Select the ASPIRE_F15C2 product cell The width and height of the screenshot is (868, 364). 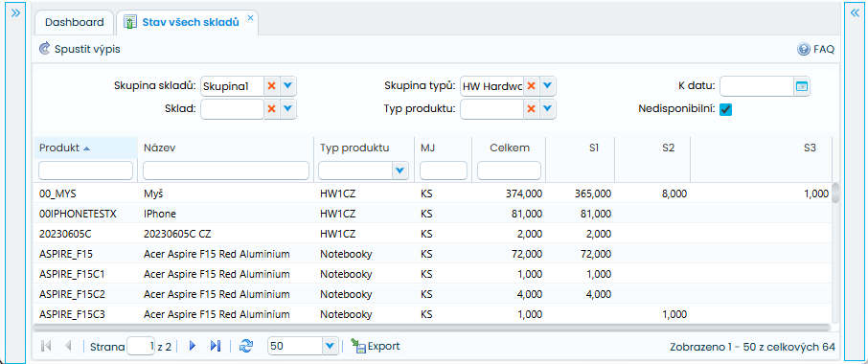(x=86, y=294)
